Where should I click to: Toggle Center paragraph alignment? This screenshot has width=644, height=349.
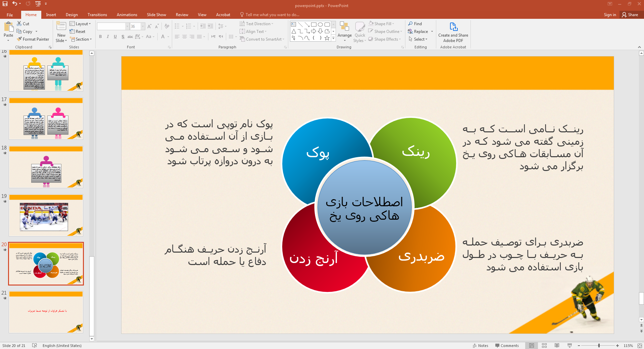185,37
